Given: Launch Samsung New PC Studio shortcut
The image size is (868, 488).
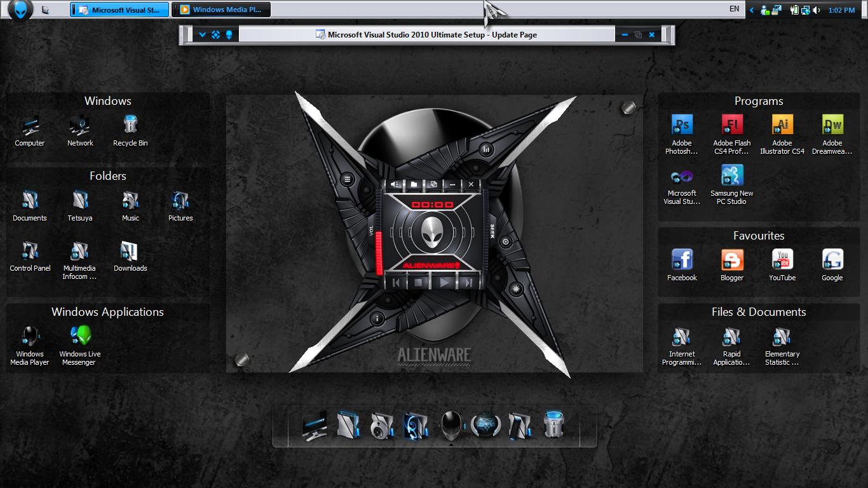Looking at the screenshot, I should (732, 185).
